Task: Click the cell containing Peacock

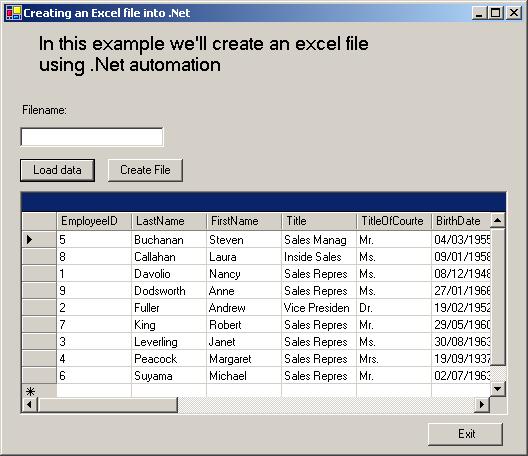Action: coord(169,359)
